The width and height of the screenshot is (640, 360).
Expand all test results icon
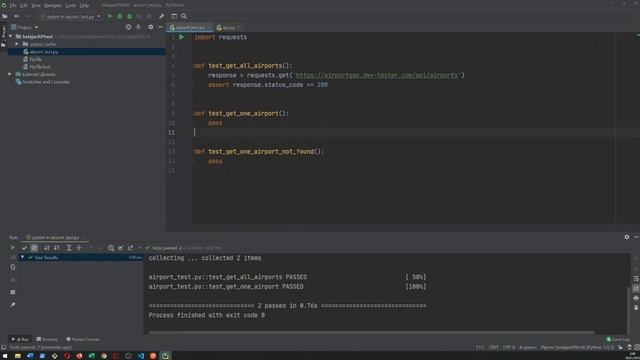[69, 248]
